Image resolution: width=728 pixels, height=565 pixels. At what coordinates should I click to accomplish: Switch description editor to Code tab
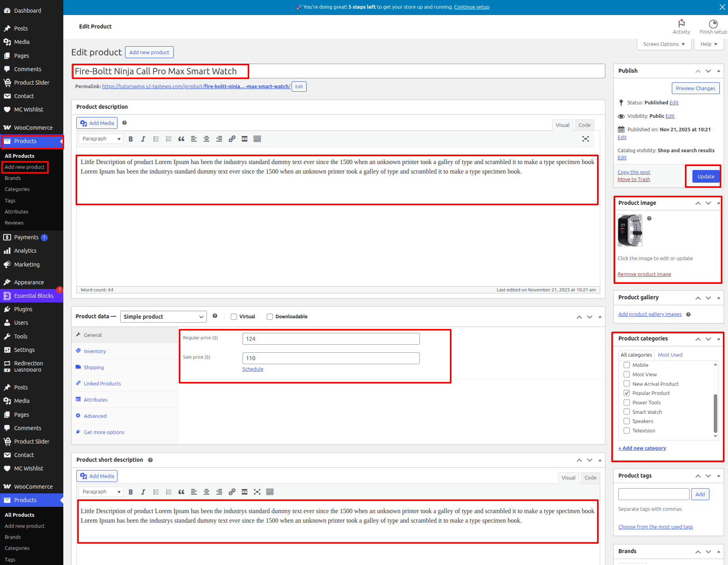[x=584, y=125]
